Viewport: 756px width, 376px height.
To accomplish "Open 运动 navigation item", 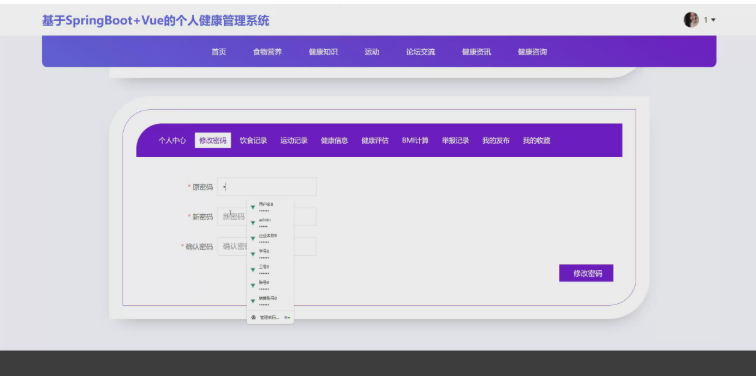I will pos(372,52).
